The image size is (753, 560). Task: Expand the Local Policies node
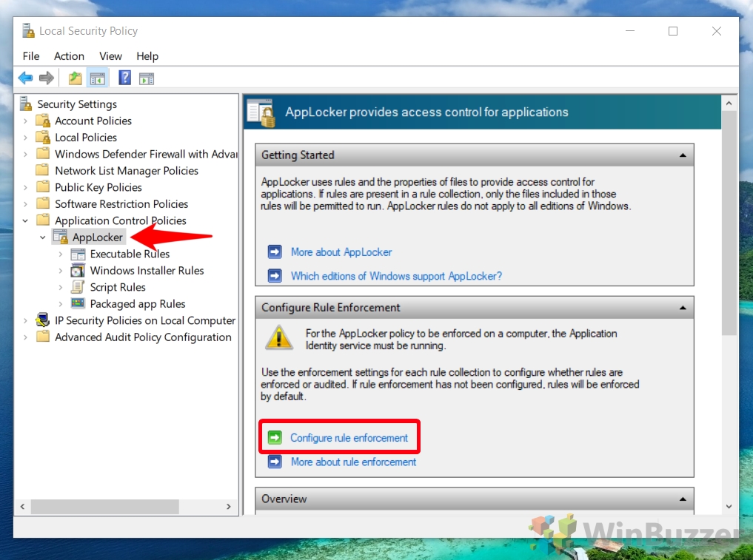point(25,138)
